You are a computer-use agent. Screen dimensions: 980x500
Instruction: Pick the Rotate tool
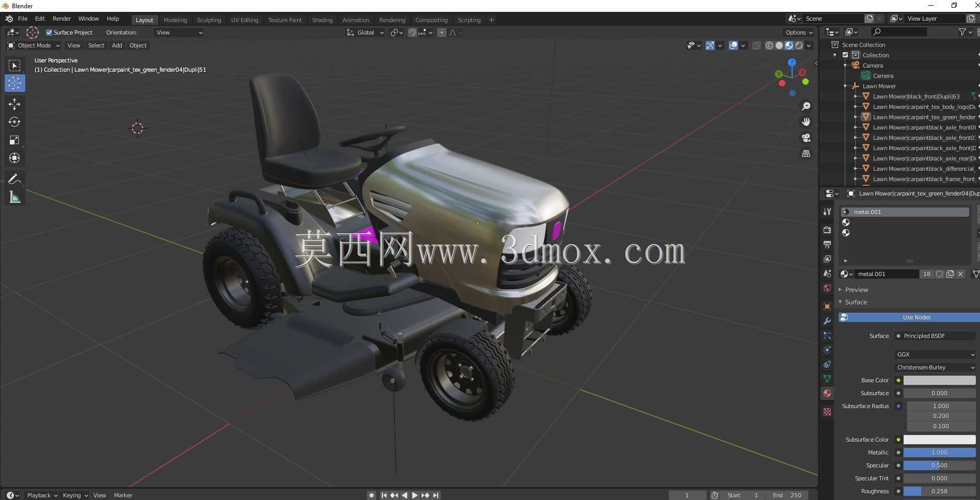pyautogui.click(x=14, y=122)
